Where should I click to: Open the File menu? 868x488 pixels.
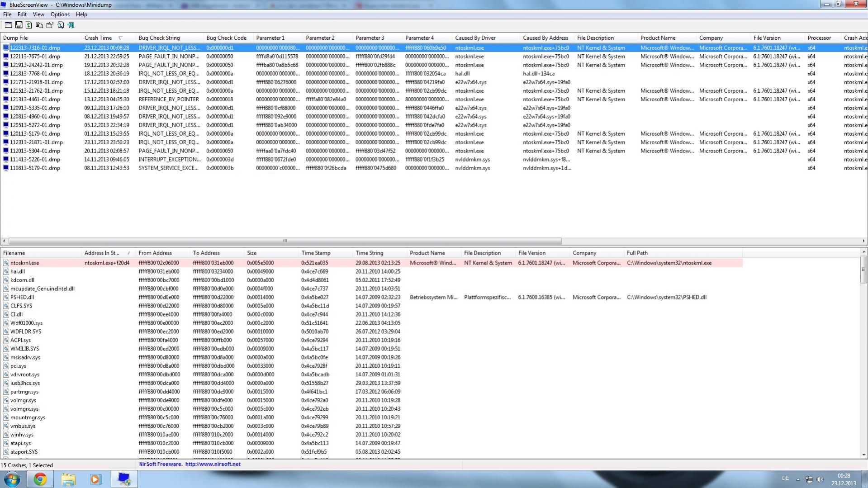point(7,14)
